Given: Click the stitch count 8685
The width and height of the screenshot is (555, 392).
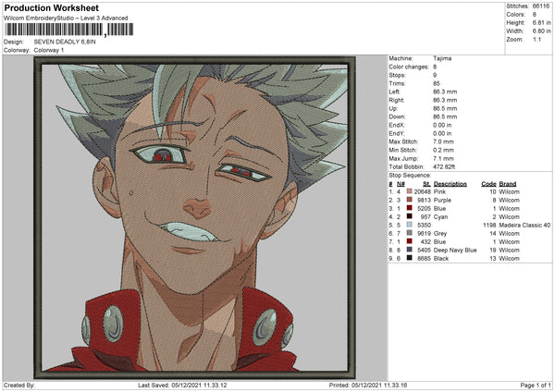Looking at the screenshot, I should coord(424,259).
